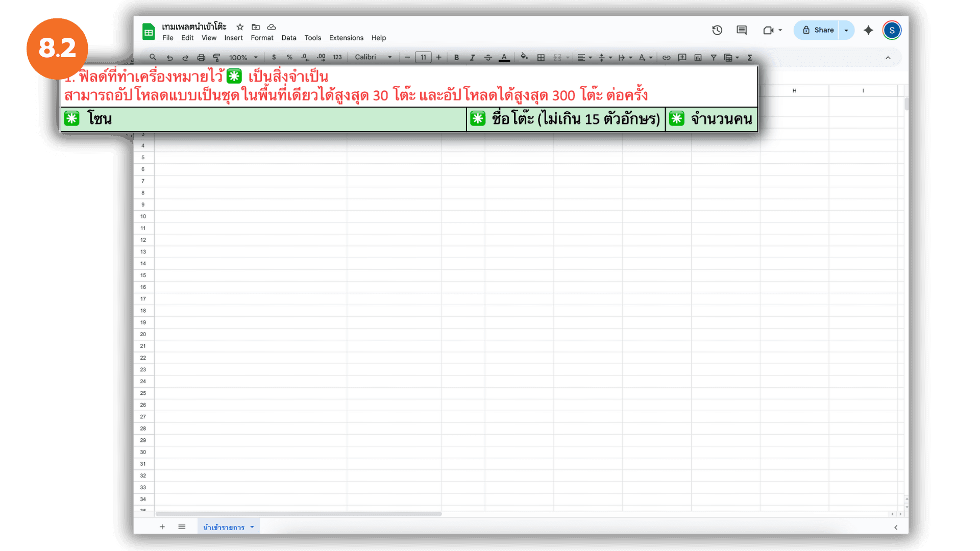Click the insert link icon
Viewport: 980px width, 551px height.
(666, 58)
